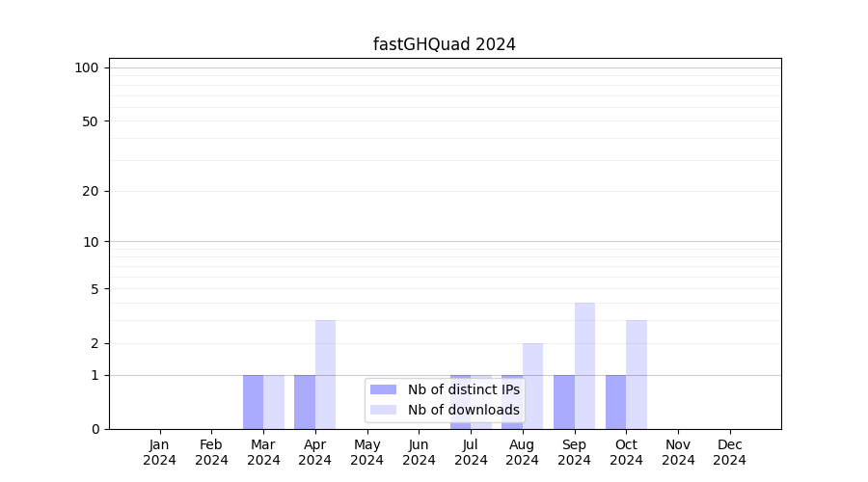This screenshot has height=482, width=868.
Task: Click the 5 y-axis tick label
Action: [95, 288]
